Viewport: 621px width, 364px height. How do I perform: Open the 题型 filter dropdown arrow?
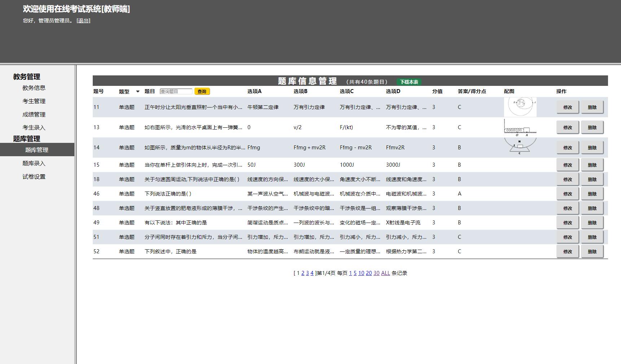(137, 91)
